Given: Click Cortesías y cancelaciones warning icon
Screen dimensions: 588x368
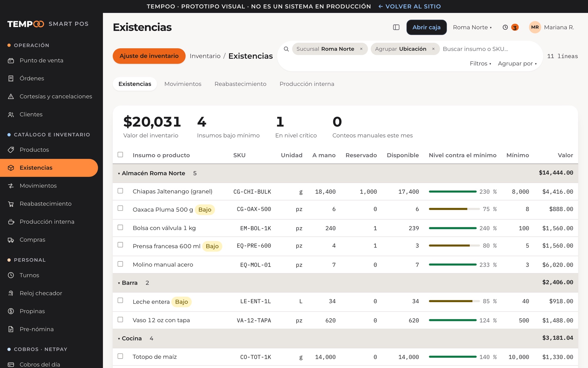Looking at the screenshot, I should coord(11,97).
